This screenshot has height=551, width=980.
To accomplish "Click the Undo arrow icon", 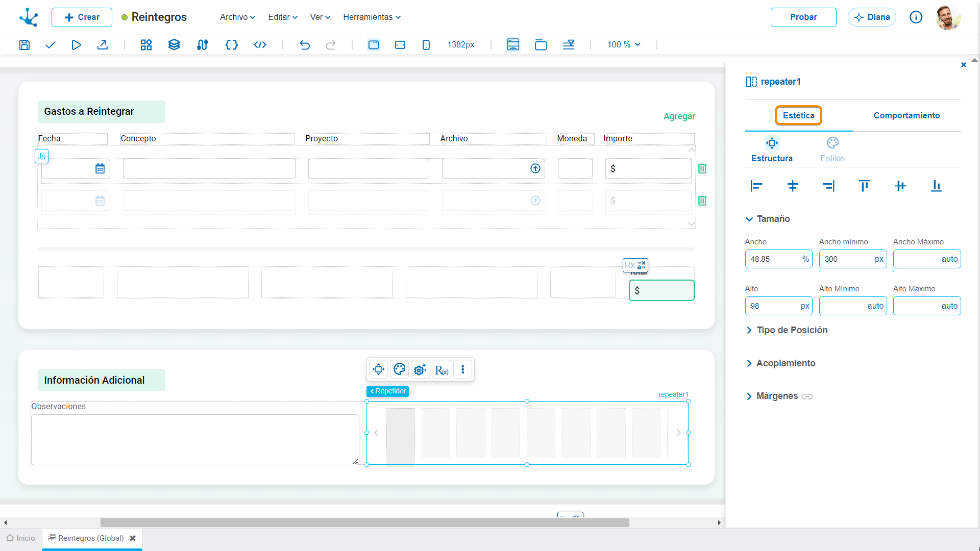I will tap(305, 45).
